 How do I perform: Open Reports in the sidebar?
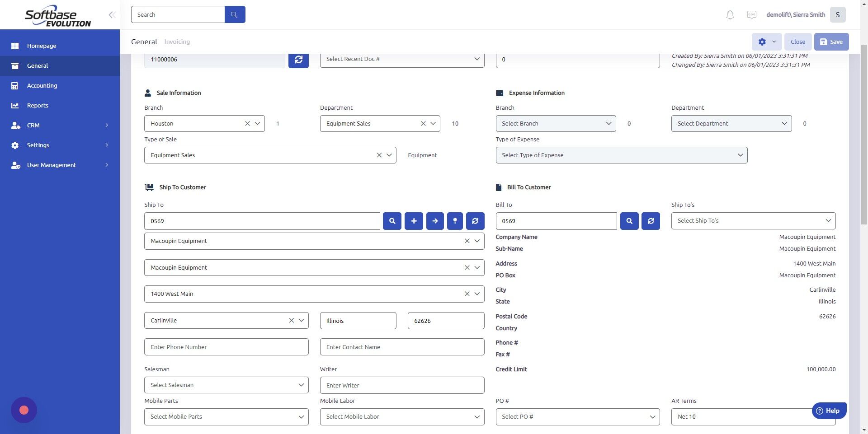[60, 105]
